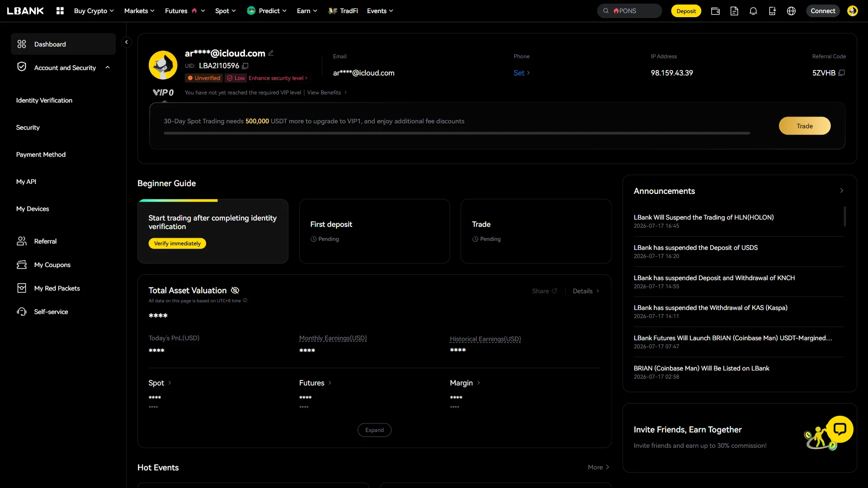868x488 pixels.
Task: Click the Unverified status badge
Action: click(x=204, y=78)
